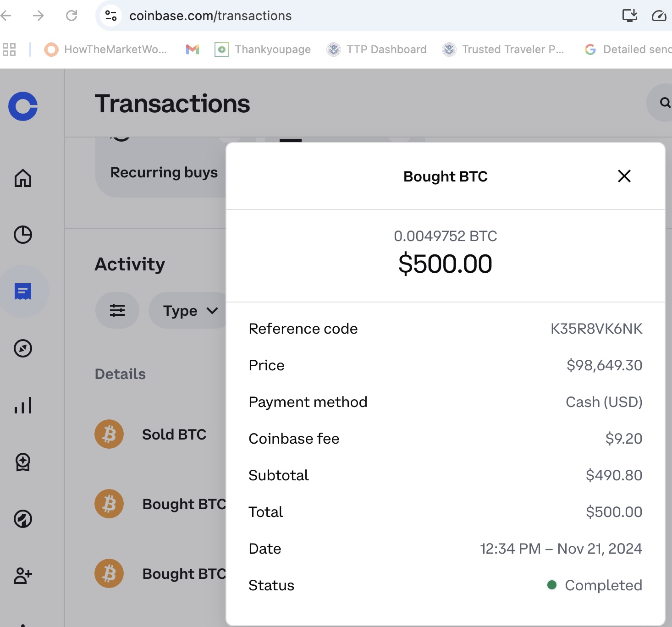Open the Activity filter options
The height and width of the screenshot is (627, 672).
pyautogui.click(x=117, y=310)
